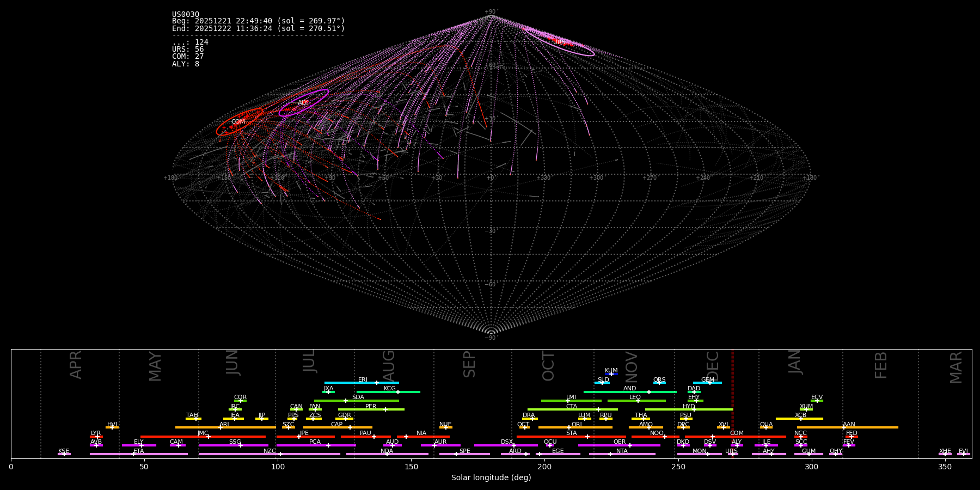Click the ETA shower label in the timeline
This screenshot has height=490, width=980.
(x=139, y=451)
